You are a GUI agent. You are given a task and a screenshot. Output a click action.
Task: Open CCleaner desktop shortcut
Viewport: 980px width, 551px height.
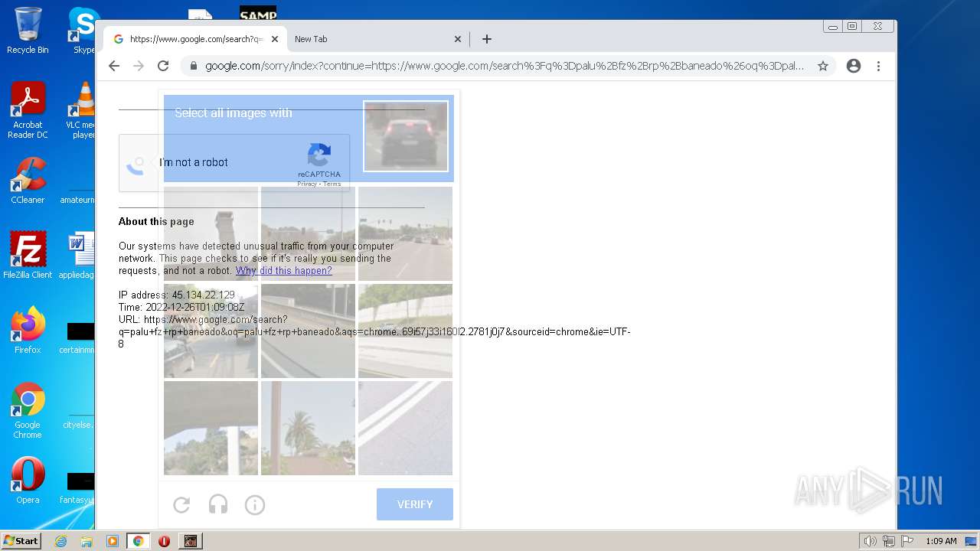coord(28,181)
